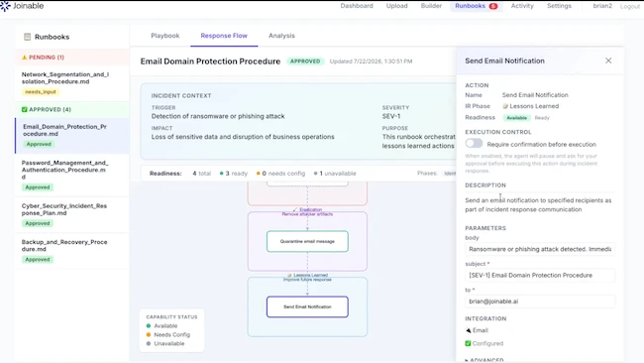Click the Lessons Learned phase label in flow
644x363 pixels.
[x=310, y=275]
